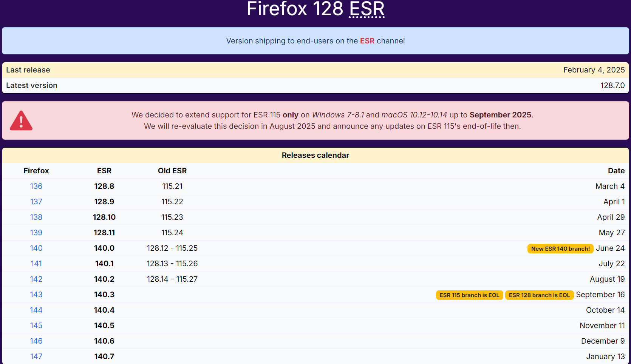Select the 'February 4, 2025' last release date

594,70
